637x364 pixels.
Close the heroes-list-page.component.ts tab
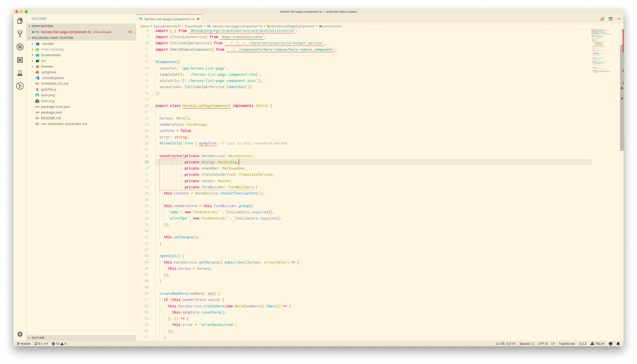coord(198,19)
